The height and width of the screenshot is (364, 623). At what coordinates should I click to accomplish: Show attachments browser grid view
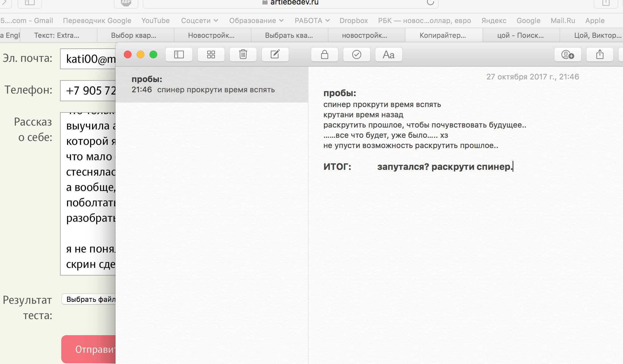[x=211, y=55]
